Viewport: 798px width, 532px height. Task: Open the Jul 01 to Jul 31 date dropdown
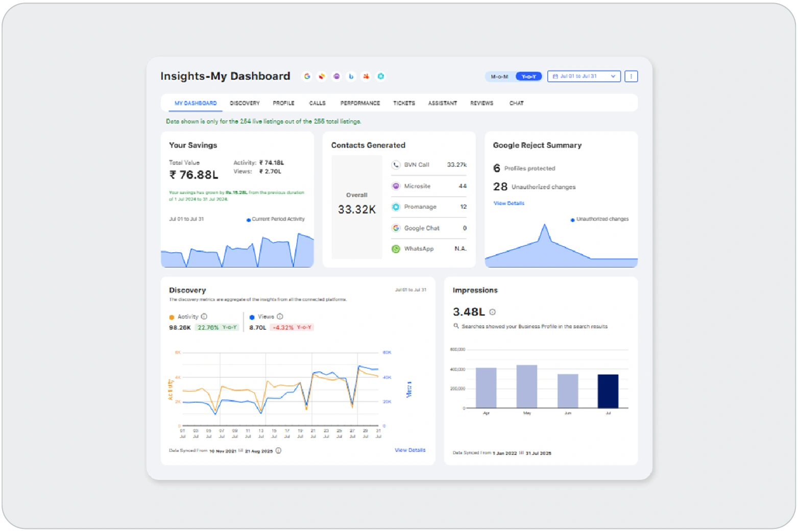pyautogui.click(x=584, y=76)
